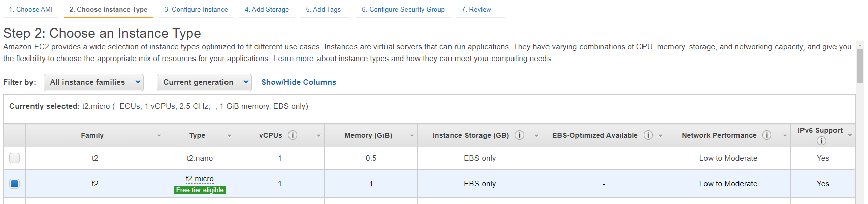
Task: Expand the Family column sort arrow
Action: click(159, 136)
